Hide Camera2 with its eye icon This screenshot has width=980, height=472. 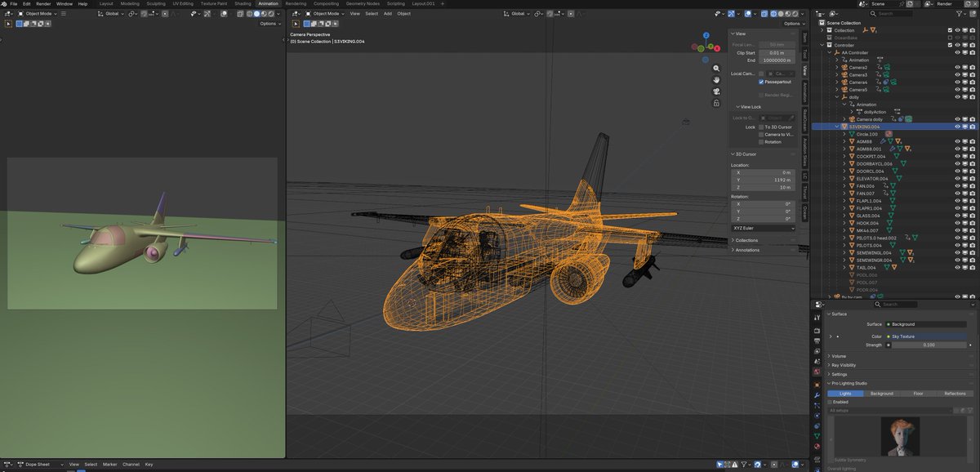point(957,67)
